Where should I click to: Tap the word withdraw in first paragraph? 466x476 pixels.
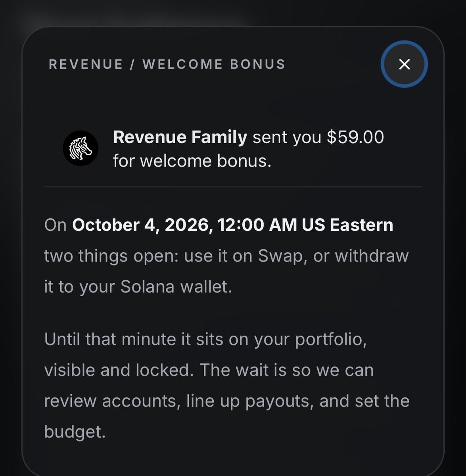tap(372, 256)
